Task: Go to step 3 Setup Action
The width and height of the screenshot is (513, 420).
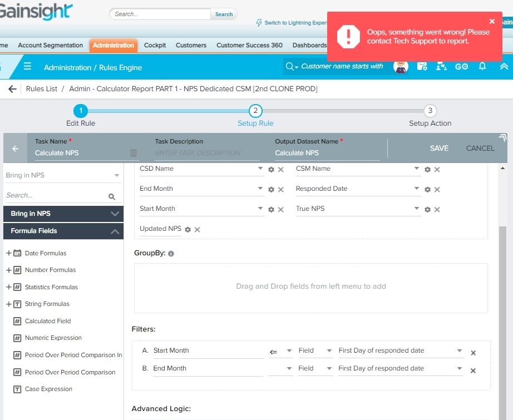Action: tap(430, 111)
